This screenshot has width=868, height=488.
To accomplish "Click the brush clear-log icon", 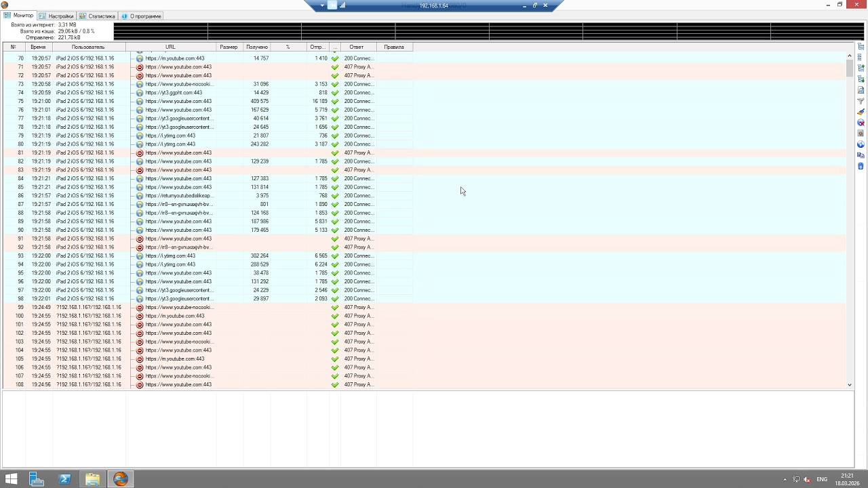I will (861, 112).
